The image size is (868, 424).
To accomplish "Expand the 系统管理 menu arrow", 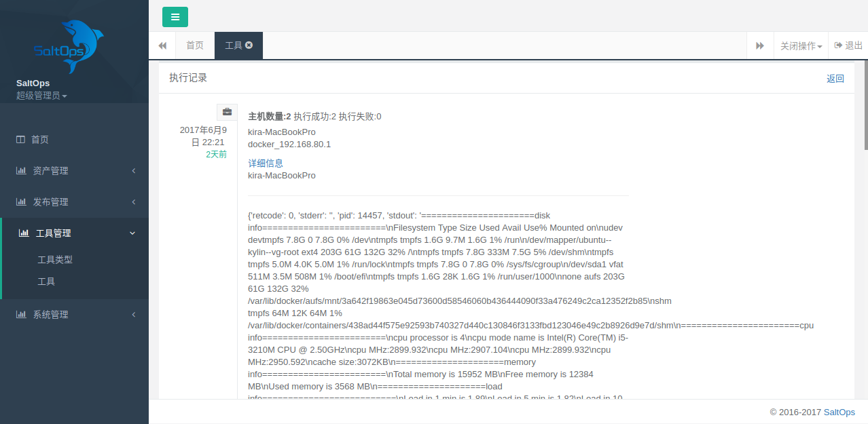I will [x=134, y=314].
